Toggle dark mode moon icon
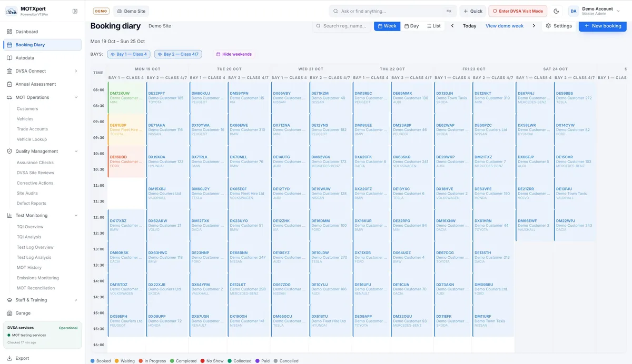The height and width of the screenshot is (364, 632). point(556,11)
